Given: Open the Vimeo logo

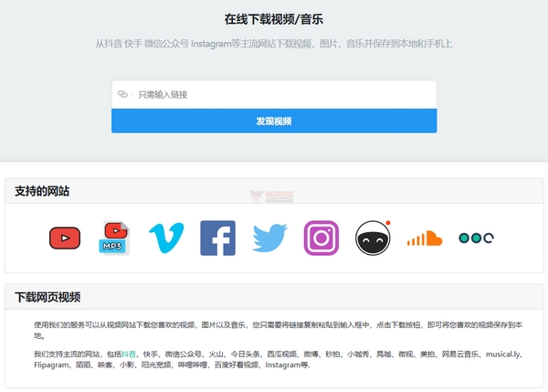Looking at the screenshot, I should (x=166, y=238).
